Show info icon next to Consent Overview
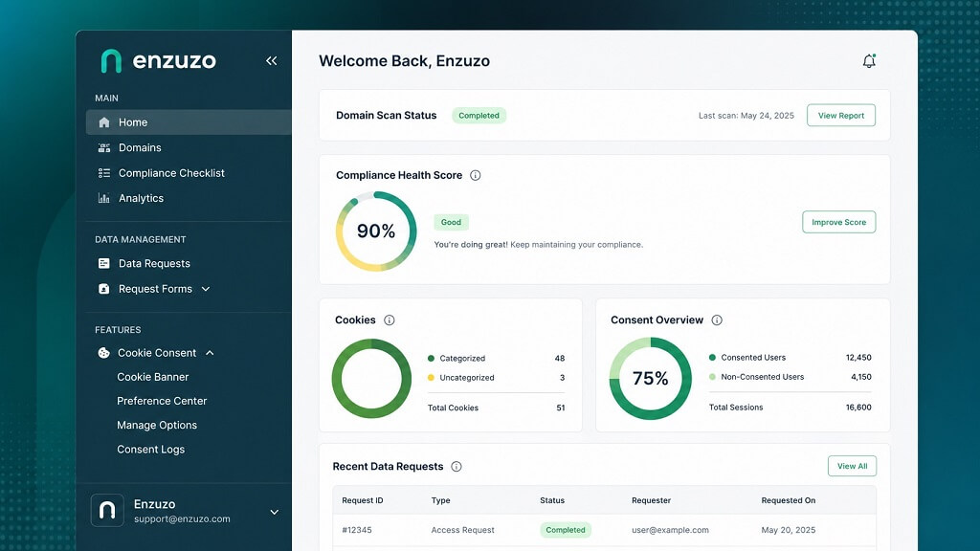 716,320
